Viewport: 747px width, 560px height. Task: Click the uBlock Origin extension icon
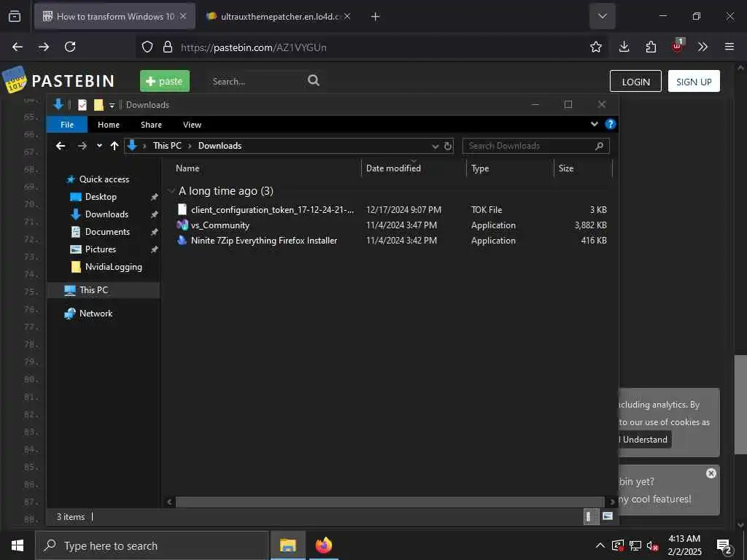point(678,46)
